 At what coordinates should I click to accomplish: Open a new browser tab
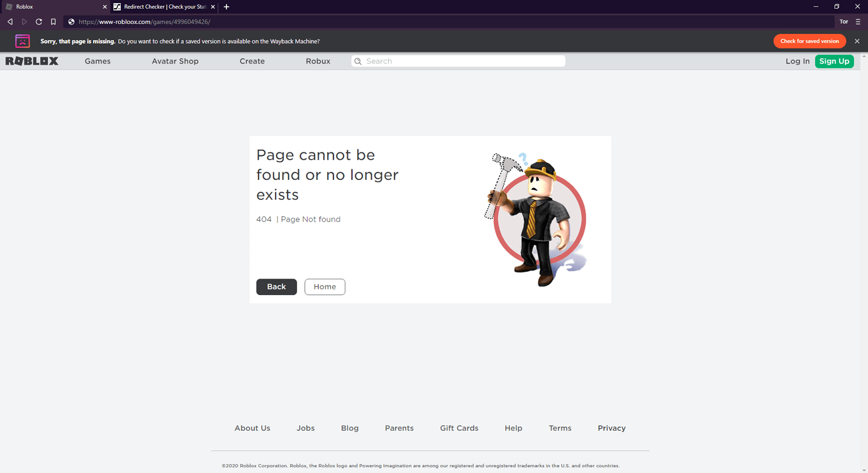pyautogui.click(x=226, y=7)
